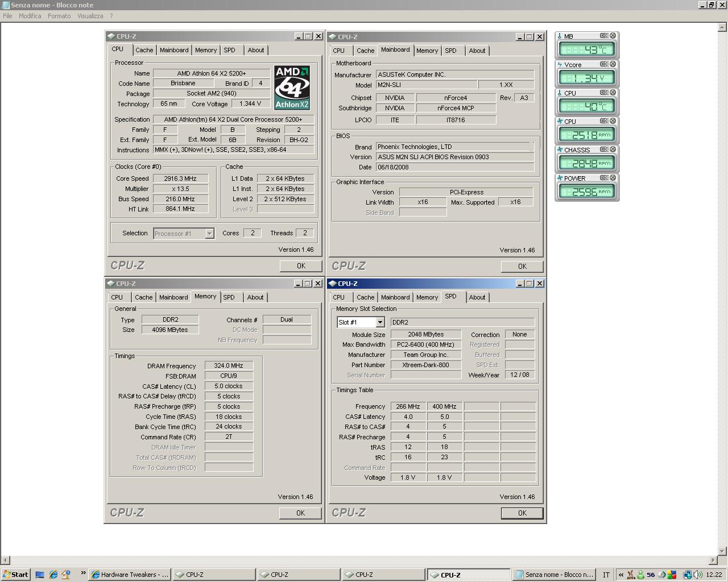Open settings icon on MB temperature widget

pos(604,36)
